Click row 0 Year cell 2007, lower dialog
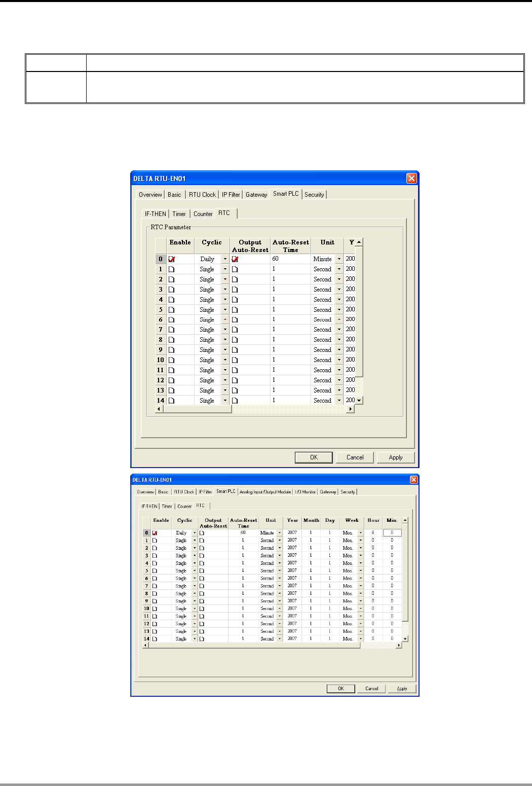 pyautogui.click(x=292, y=533)
